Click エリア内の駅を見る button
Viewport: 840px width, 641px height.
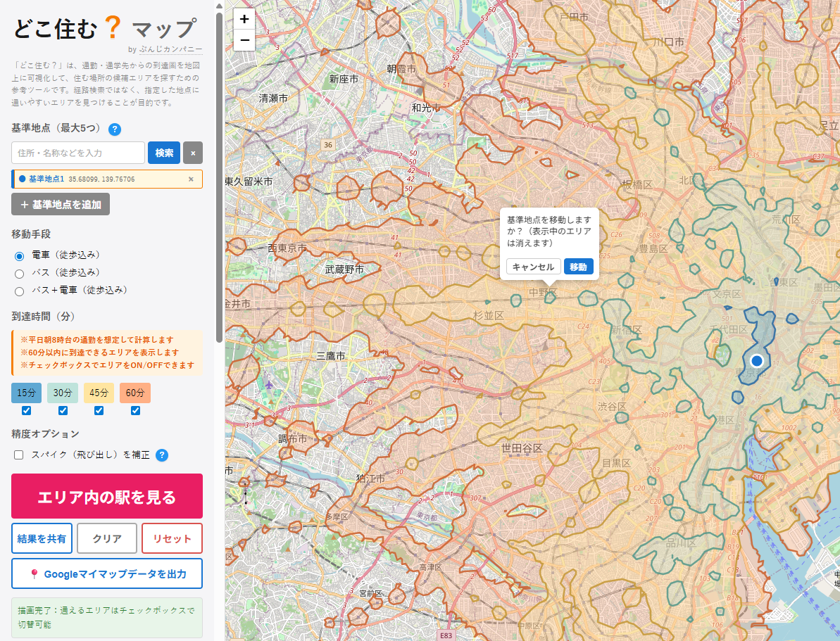107,496
